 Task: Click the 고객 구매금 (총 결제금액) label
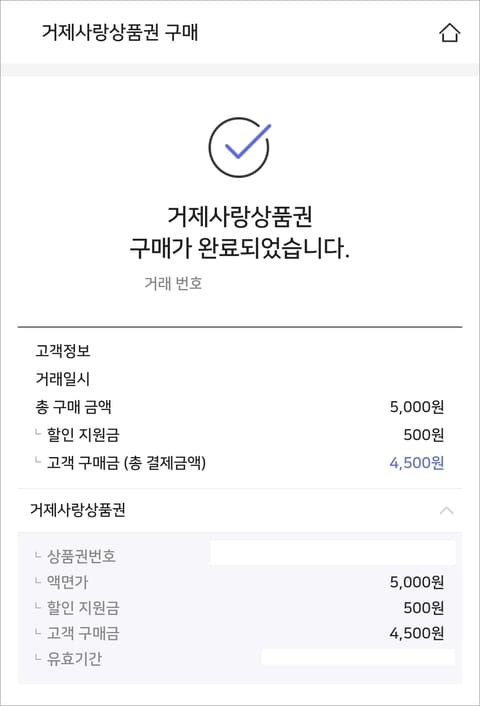(x=126, y=463)
